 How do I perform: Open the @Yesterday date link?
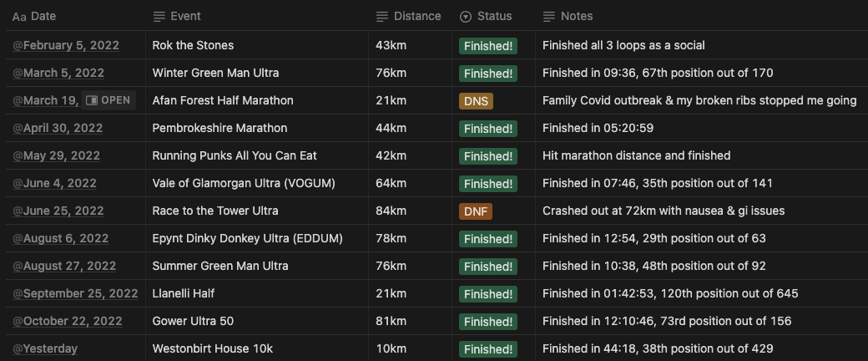(45, 348)
